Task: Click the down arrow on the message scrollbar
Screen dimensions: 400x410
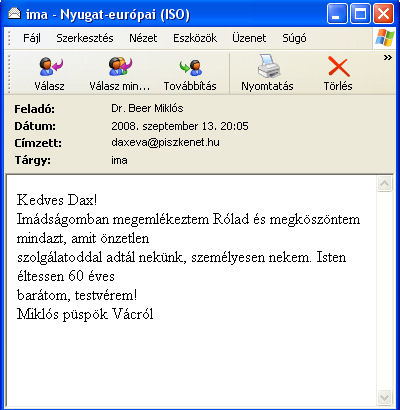Action: click(x=385, y=397)
